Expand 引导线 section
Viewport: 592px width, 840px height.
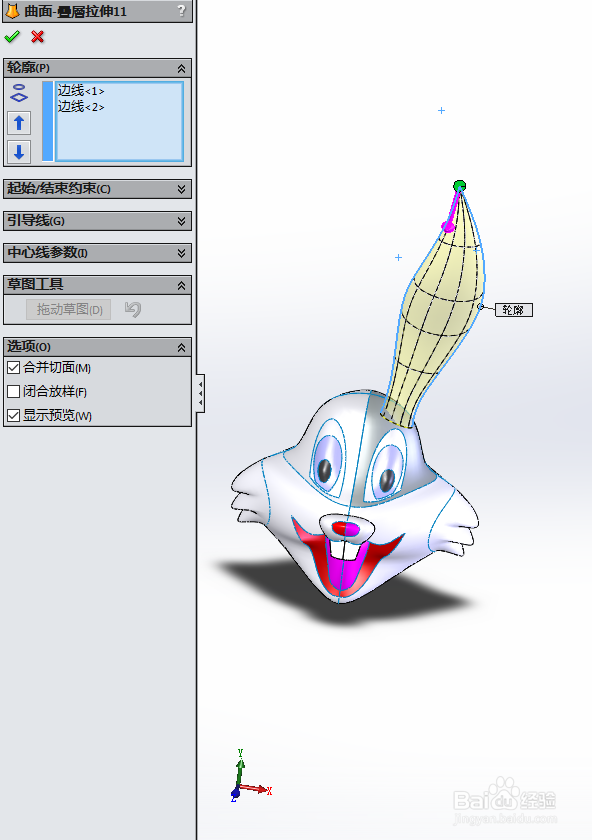coord(98,221)
